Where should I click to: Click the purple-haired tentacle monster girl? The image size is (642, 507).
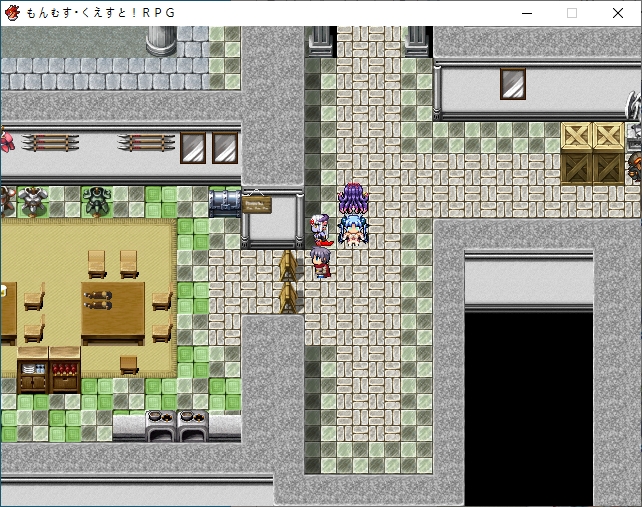353,199
